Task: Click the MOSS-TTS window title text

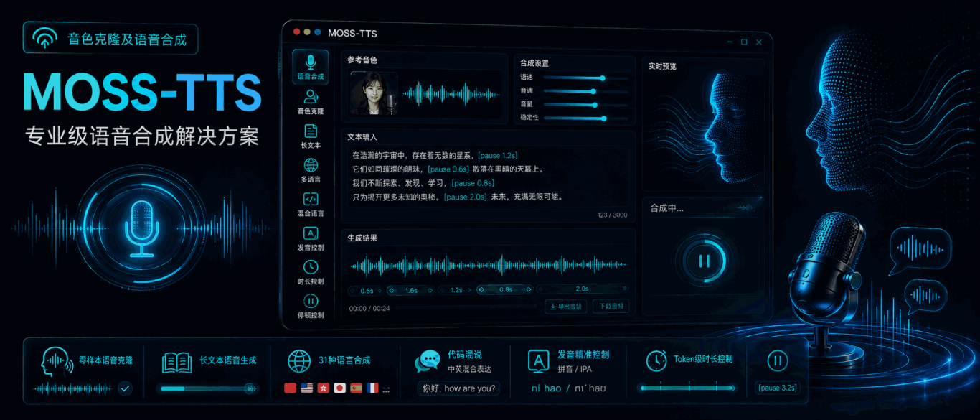Action: (352, 33)
